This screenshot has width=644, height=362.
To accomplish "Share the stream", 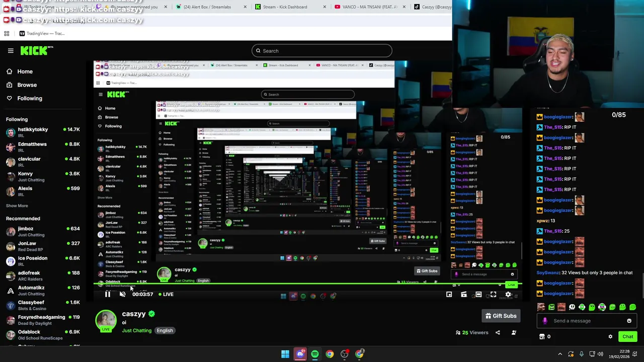I will pyautogui.click(x=498, y=332).
